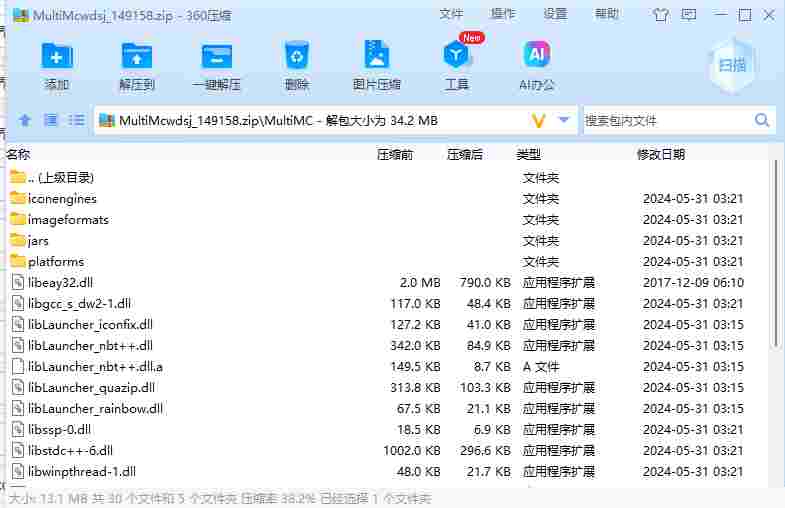
Task: Open the 帮助 (Help) menu
Action: [x=607, y=15]
